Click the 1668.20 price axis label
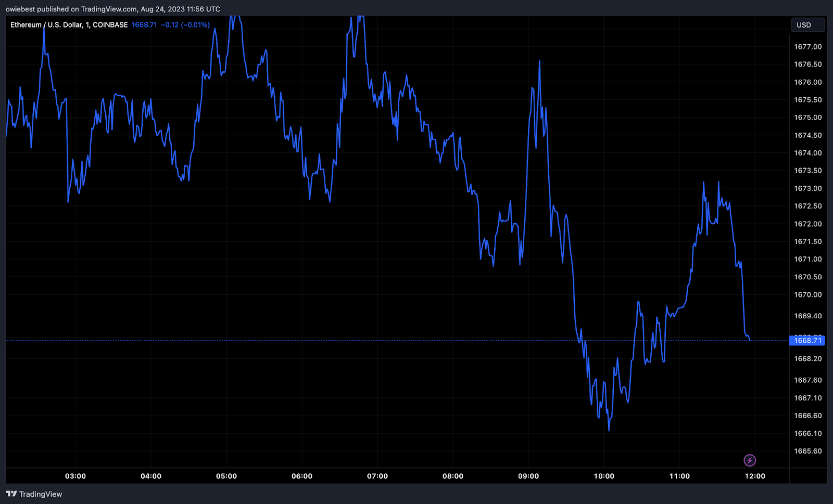The width and height of the screenshot is (833, 504). [808, 358]
